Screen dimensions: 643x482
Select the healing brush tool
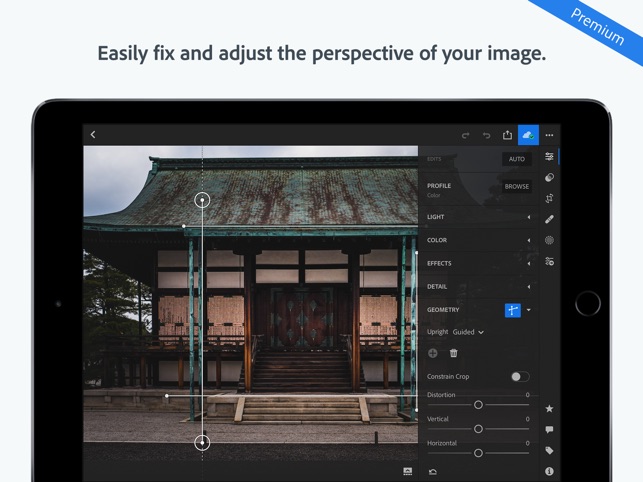click(x=549, y=219)
